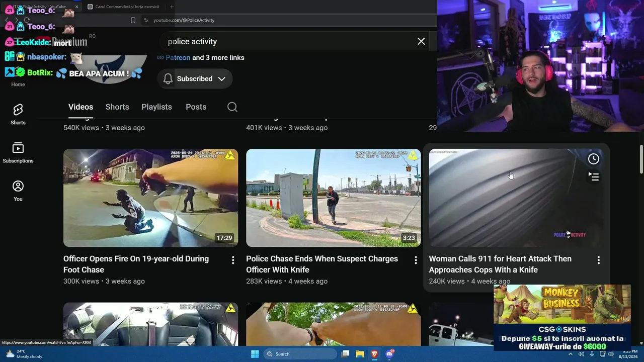The width and height of the screenshot is (644, 362).
Task: Open the Windows Start menu
Action: [255, 354]
